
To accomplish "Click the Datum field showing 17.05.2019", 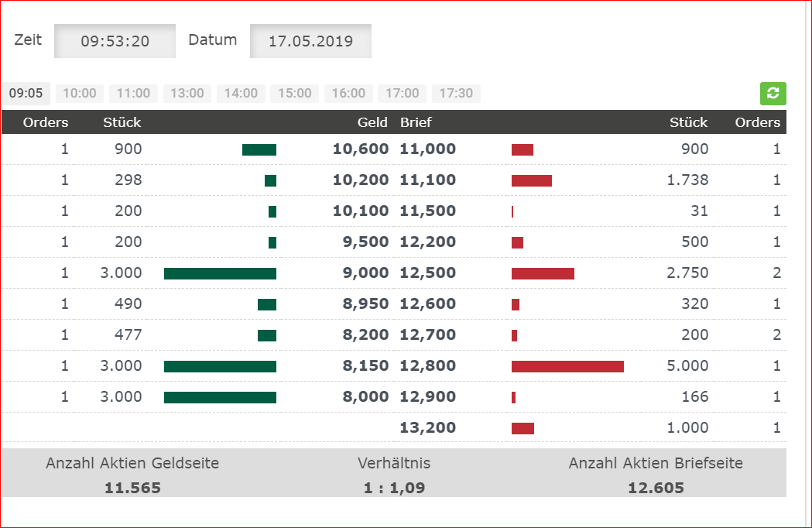I will [310, 41].
